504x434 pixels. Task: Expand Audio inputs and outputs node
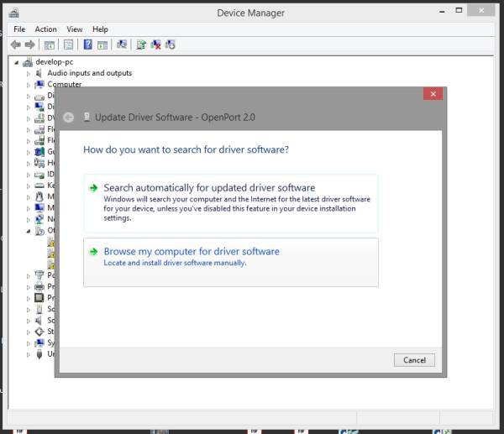click(x=29, y=74)
